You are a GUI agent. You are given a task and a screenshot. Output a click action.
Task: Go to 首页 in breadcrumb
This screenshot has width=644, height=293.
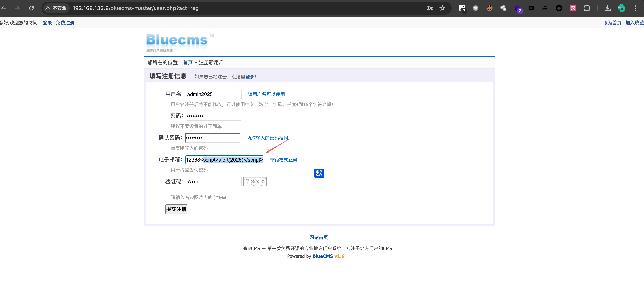pyautogui.click(x=188, y=62)
